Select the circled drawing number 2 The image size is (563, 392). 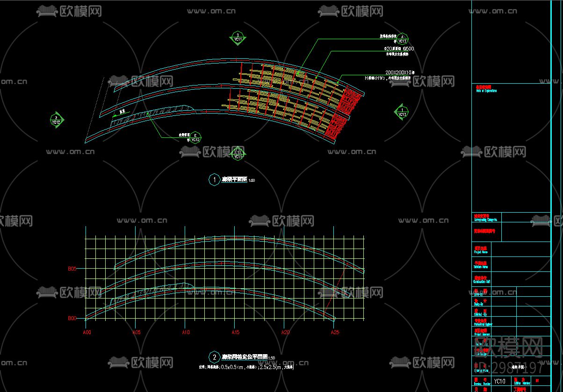tap(214, 357)
